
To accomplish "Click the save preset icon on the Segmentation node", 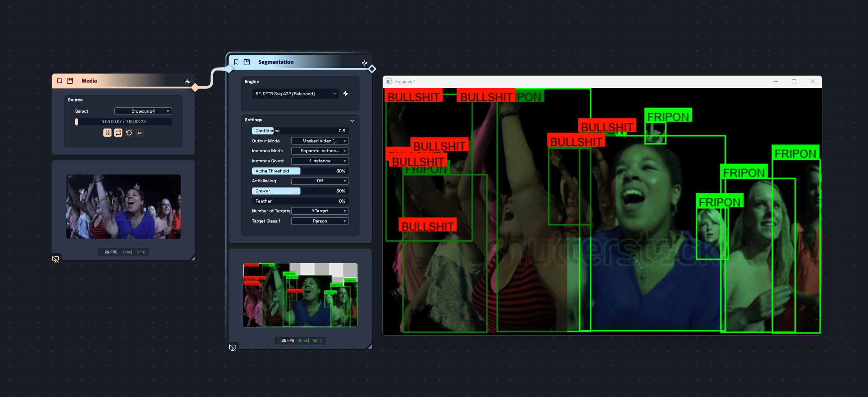I will pyautogui.click(x=246, y=62).
